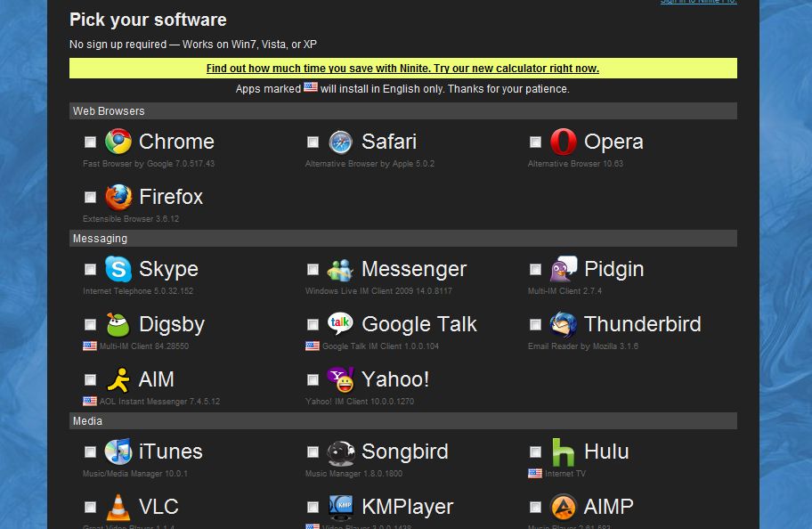Enable the AIMP checkbox
The image size is (812, 529).
point(535,508)
